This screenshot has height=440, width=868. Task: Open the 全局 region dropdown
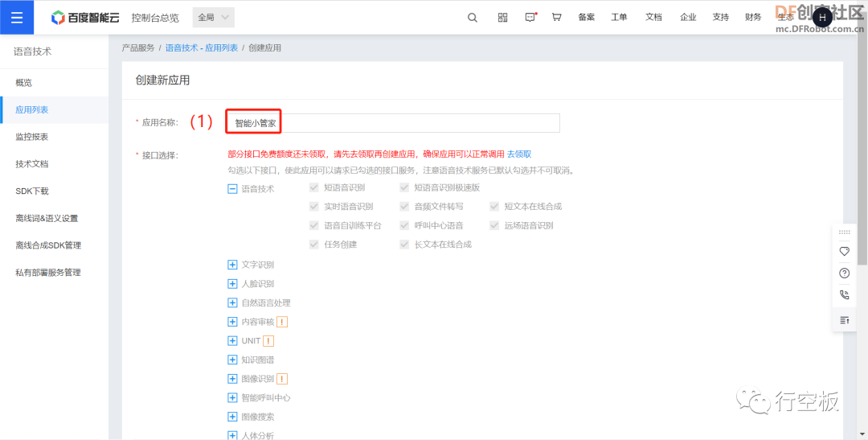click(x=214, y=17)
